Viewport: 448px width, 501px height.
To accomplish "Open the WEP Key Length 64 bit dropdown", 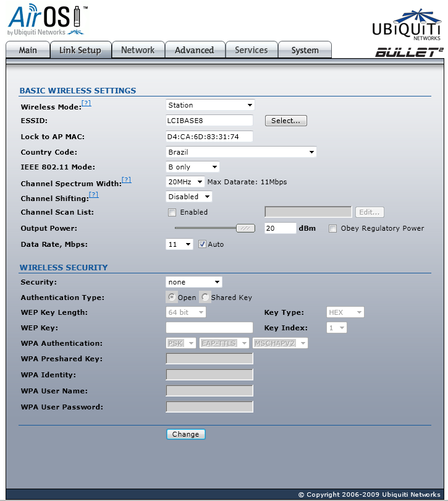I will point(186,312).
